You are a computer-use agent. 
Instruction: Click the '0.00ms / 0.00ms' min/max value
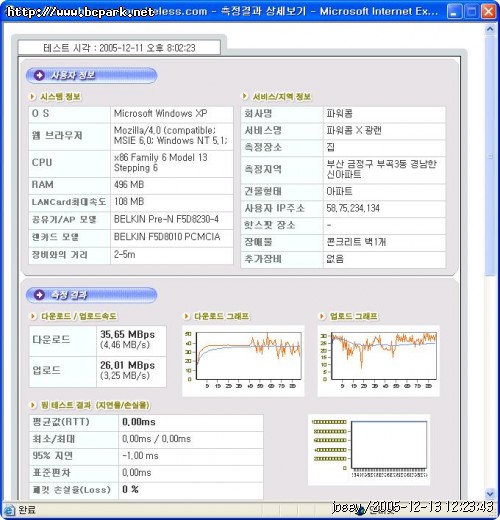coord(156,439)
